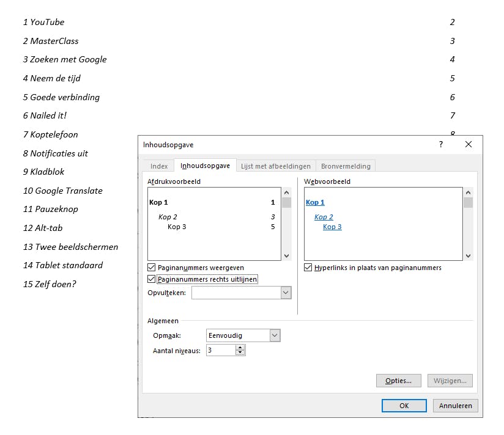504x435 pixels.
Task: Click the help question mark icon
Action: [x=441, y=145]
